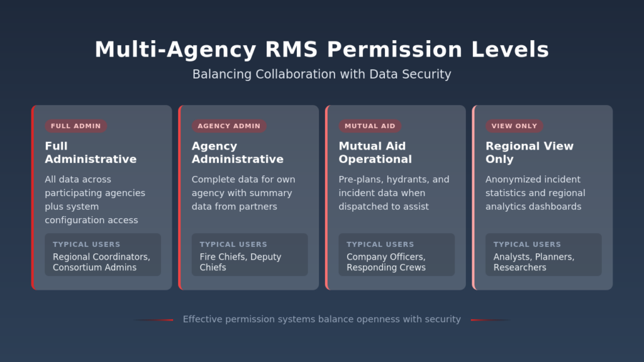The width and height of the screenshot is (644, 362).
Task: Click the Balancing Collaboration with Data Security subtitle
Action: [x=322, y=74]
